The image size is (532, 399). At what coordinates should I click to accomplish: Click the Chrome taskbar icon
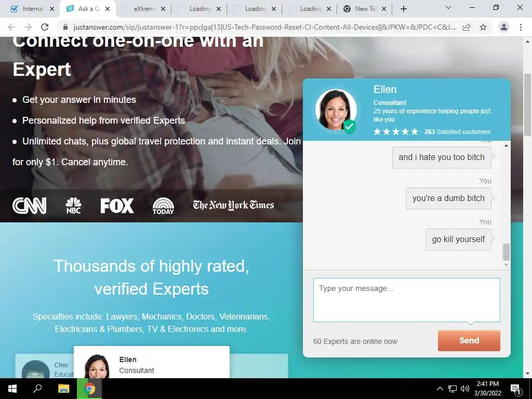[89, 389]
